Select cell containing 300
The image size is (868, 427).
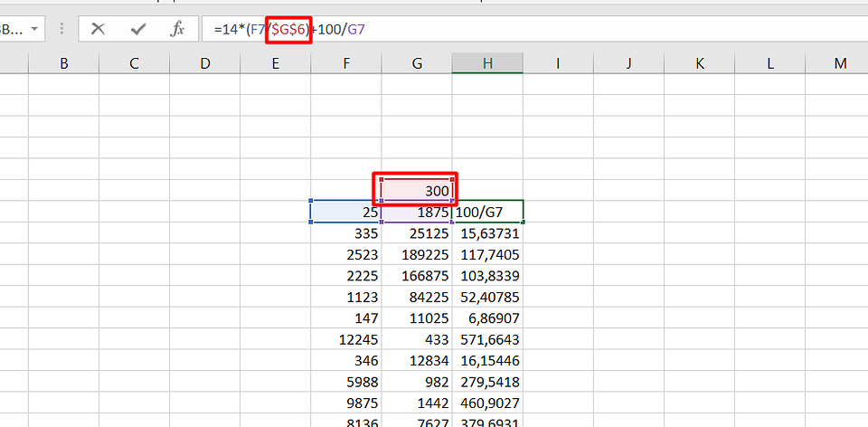[x=417, y=190]
